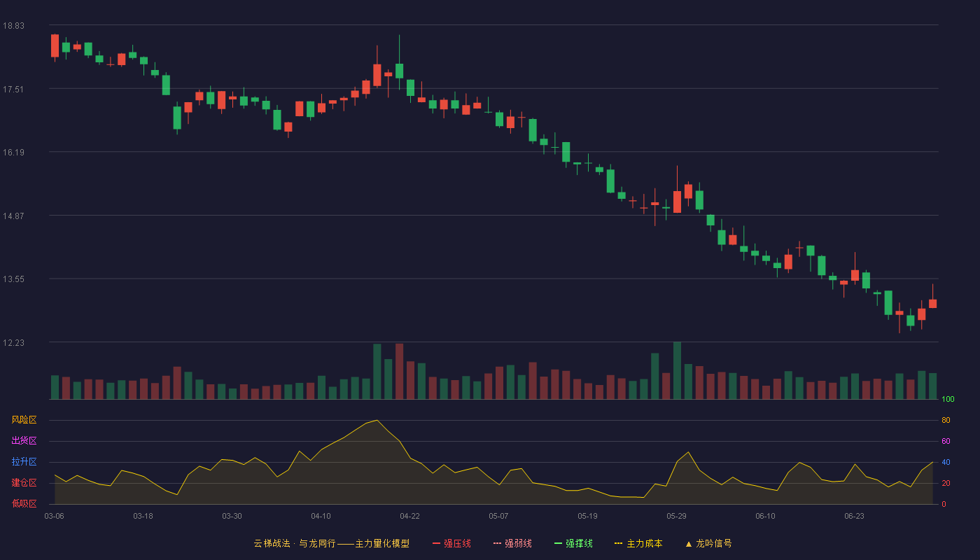The image size is (980, 560).
Task: Click the 18.83 price axis label
Action: click(x=13, y=26)
